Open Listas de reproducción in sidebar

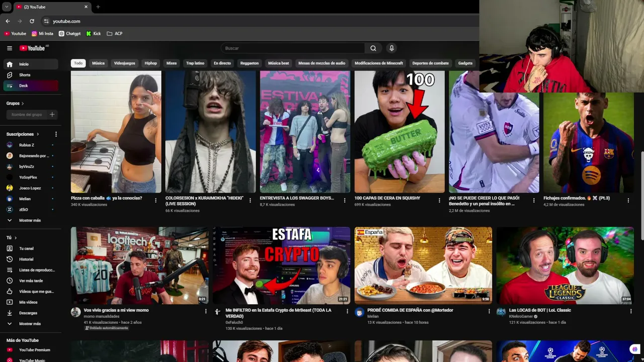[x=31, y=270]
